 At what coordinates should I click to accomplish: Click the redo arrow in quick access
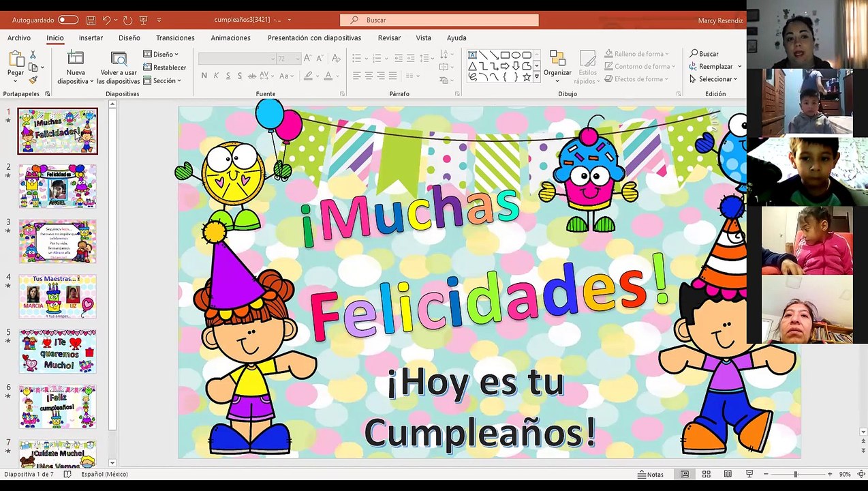pyautogui.click(x=127, y=20)
